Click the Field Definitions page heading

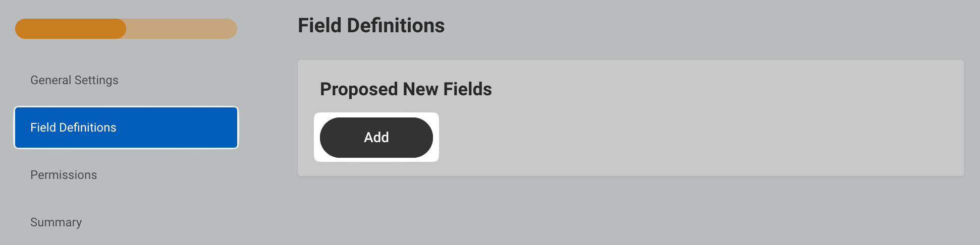tap(371, 26)
